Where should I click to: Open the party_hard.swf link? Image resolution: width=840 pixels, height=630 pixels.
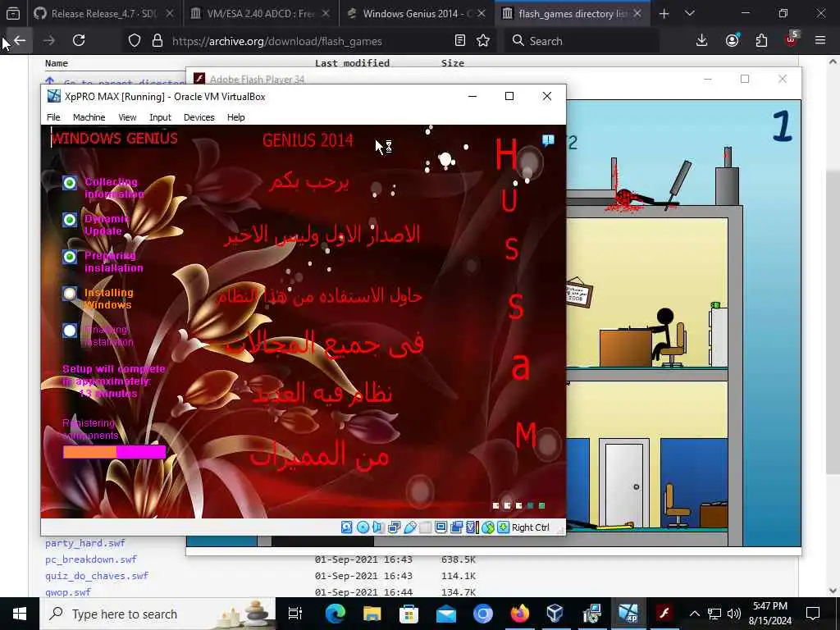click(x=84, y=543)
